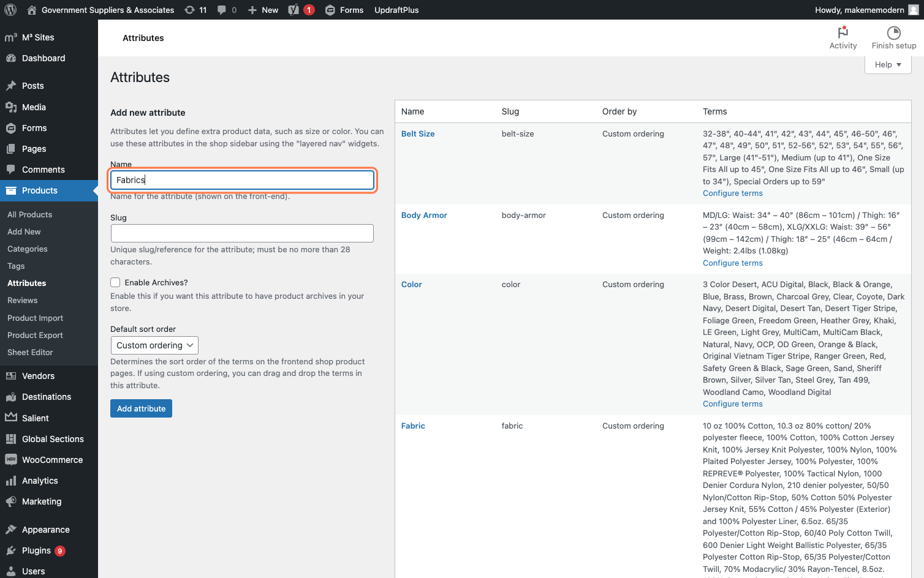Click the Appearance brush icon

click(x=11, y=530)
